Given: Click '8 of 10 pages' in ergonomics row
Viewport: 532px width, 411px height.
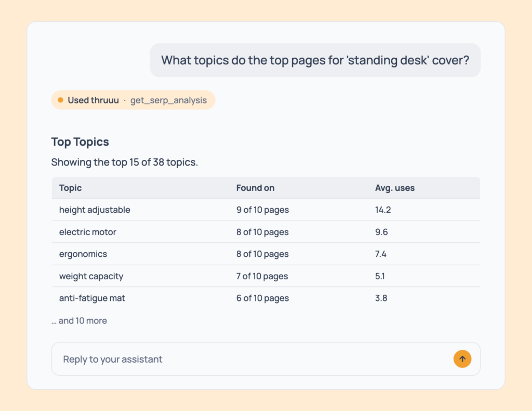Looking at the screenshot, I should click(262, 254).
